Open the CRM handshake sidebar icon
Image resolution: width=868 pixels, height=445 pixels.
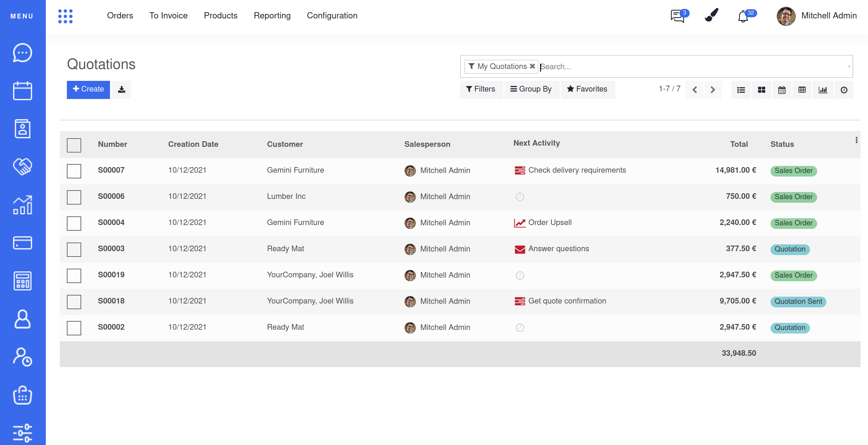[23, 166]
